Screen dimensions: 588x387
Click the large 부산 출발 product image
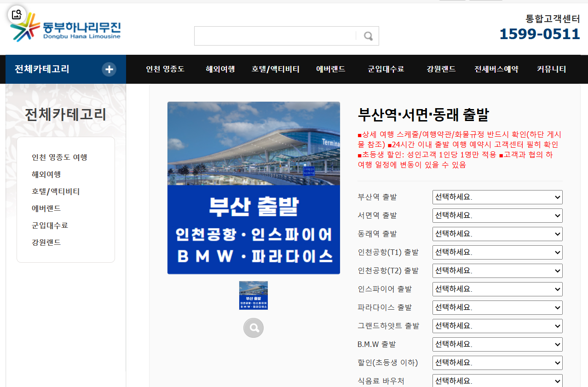pos(254,188)
